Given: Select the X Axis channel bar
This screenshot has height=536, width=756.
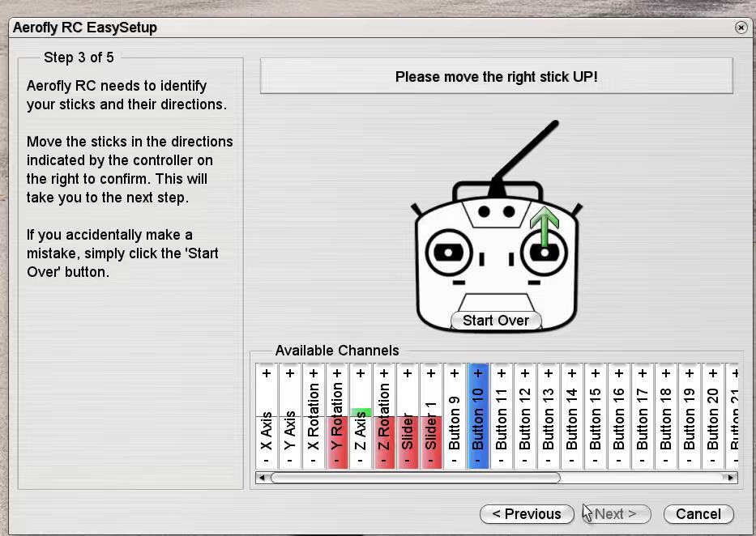Looking at the screenshot, I should 267,416.
